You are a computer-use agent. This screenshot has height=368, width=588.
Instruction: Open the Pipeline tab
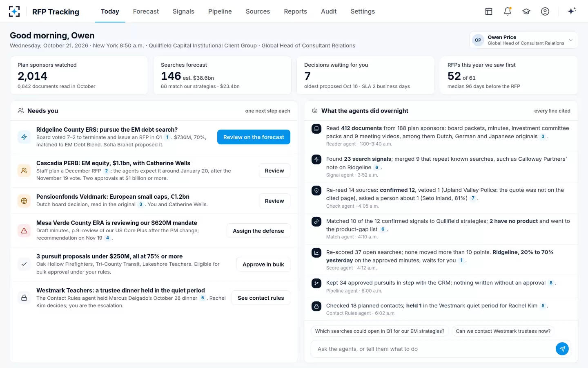click(x=220, y=11)
